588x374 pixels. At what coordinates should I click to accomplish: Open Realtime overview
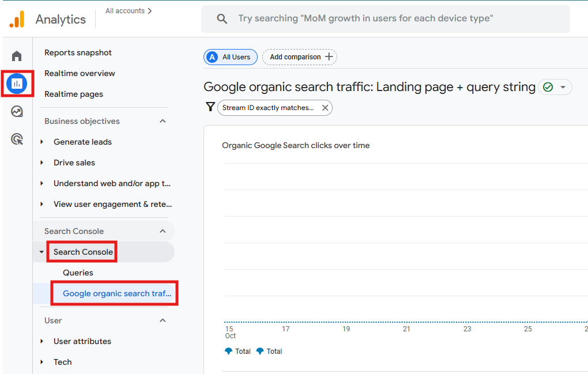tap(80, 73)
